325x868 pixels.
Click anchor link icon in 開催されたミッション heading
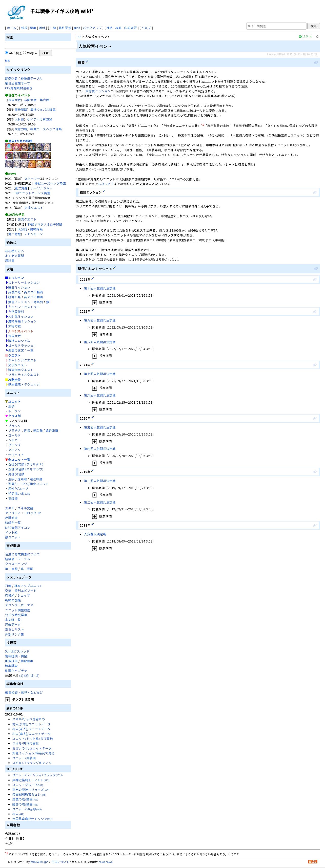(316, 269)
